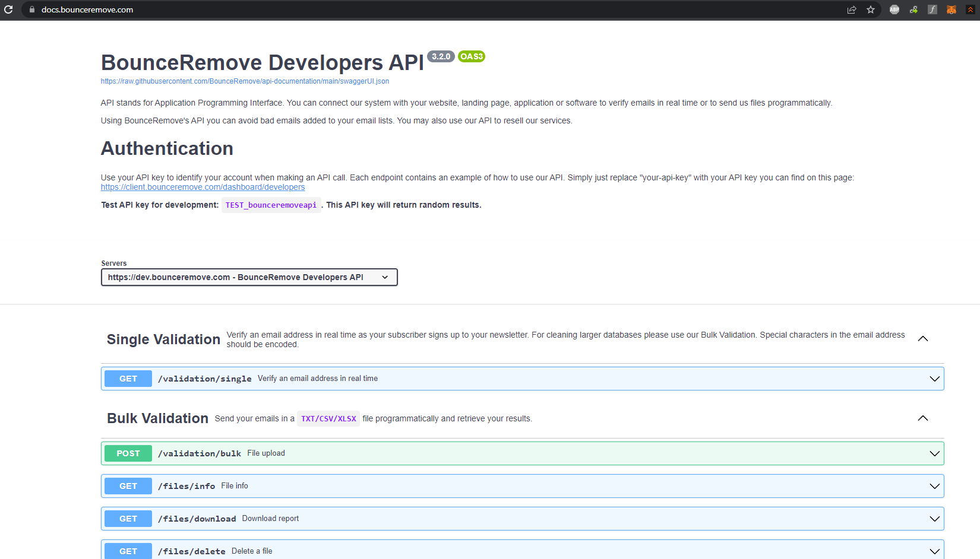Expand the GET /validation/single endpoint arrow

coord(935,379)
